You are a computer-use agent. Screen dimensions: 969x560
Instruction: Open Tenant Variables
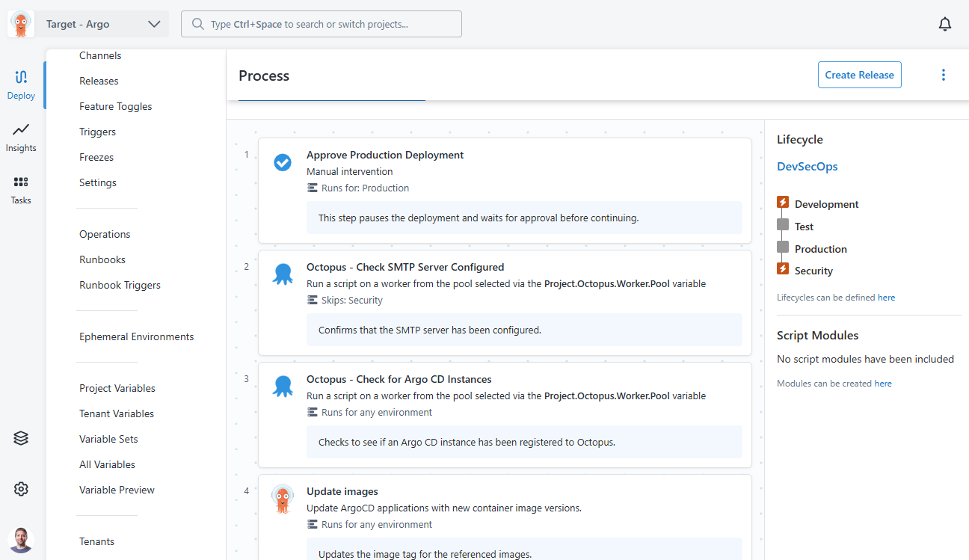(x=117, y=413)
